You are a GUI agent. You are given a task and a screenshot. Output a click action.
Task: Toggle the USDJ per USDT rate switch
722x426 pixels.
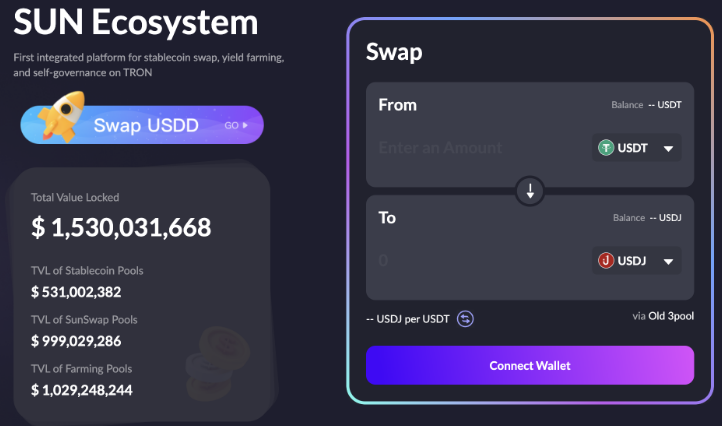click(465, 319)
